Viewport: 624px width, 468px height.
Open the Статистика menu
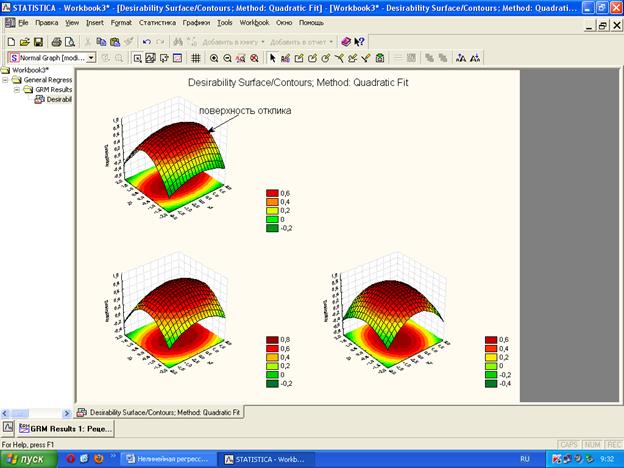155,22
